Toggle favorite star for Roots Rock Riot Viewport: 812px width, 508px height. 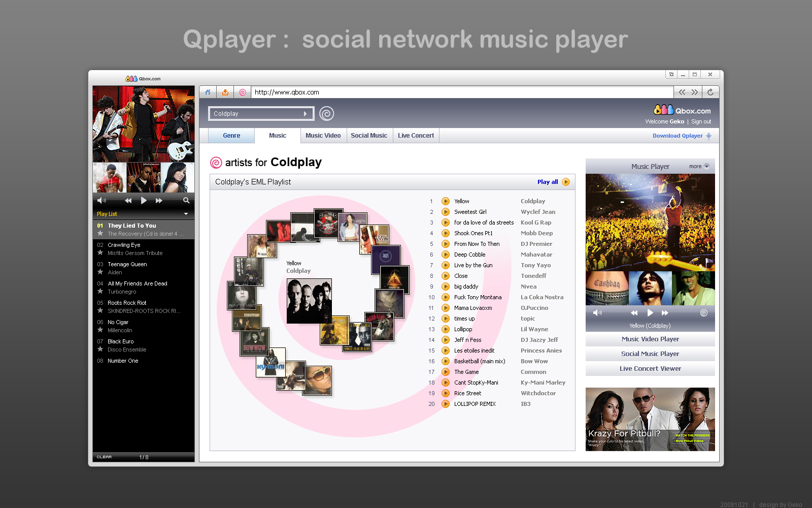100,310
